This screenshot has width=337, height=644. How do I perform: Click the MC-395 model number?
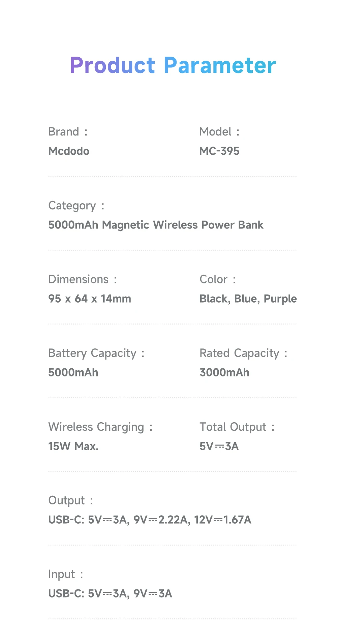tap(219, 151)
